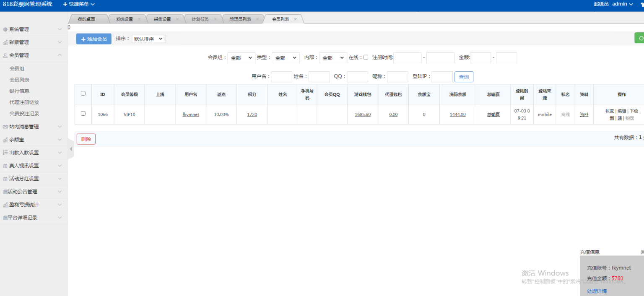Select the 会员管理 person icon

pos(6,55)
